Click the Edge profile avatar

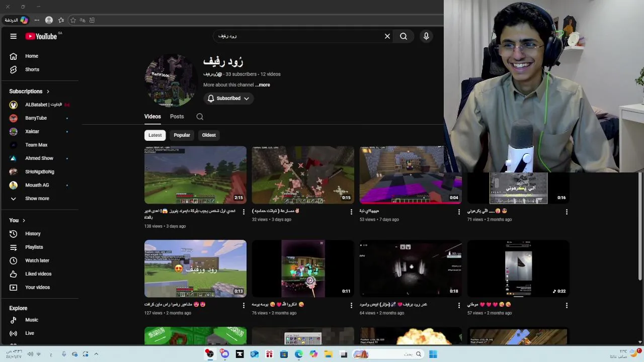click(49, 20)
